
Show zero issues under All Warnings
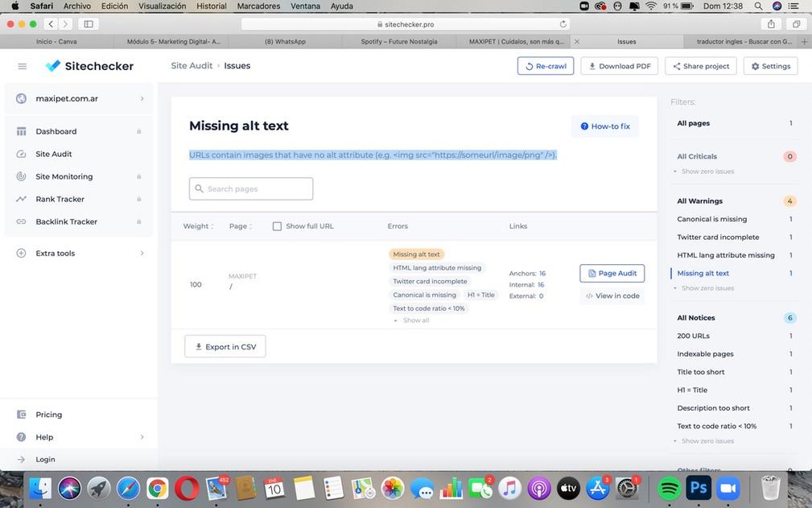pos(707,288)
